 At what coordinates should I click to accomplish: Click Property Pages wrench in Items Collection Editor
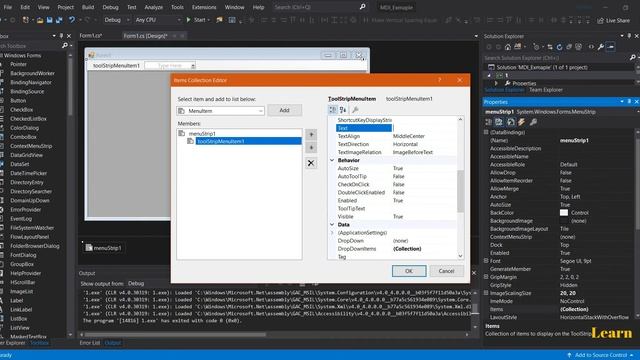point(355,110)
